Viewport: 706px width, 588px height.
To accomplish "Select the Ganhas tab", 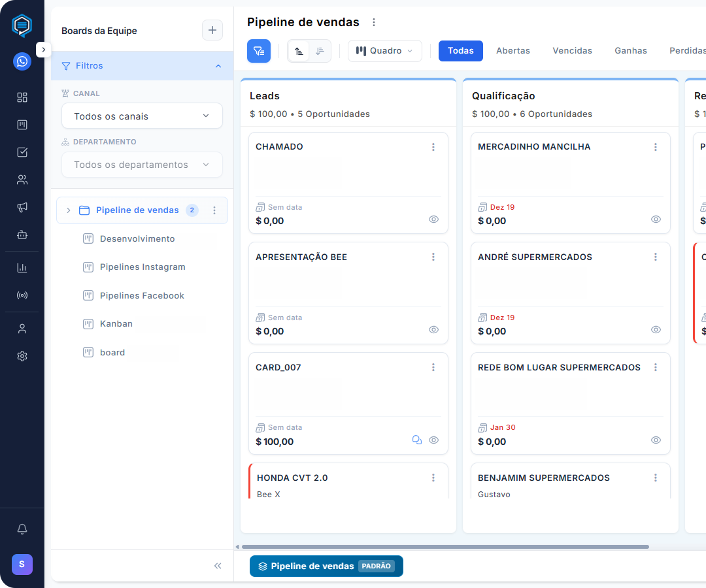I will 630,51.
